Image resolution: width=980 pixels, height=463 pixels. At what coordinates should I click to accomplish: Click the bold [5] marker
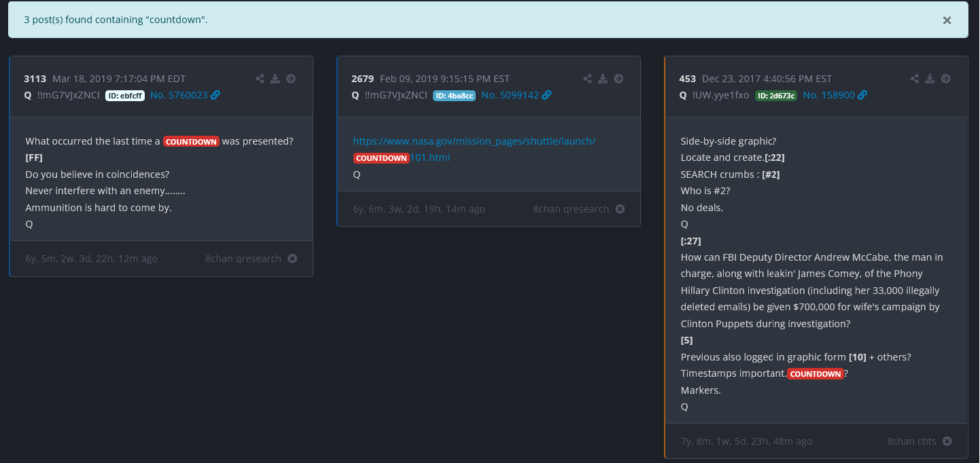[686, 341]
